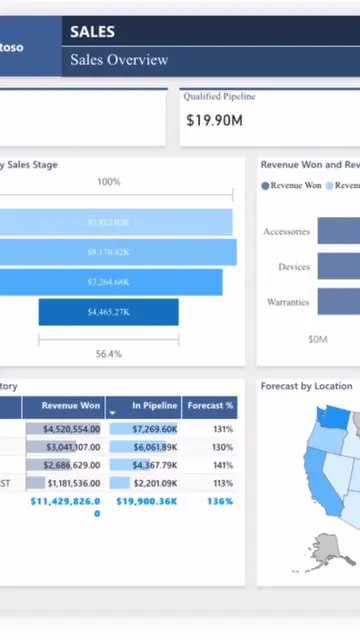This screenshot has height=640, width=360.
Task: Click the Qualified Pipeline card title
Action: 219,97
